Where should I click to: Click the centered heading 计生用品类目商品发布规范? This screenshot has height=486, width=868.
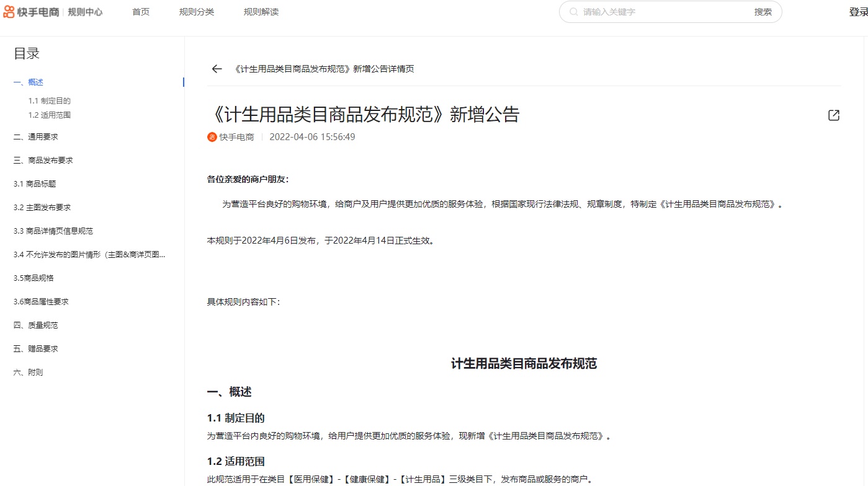[x=524, y=364]
